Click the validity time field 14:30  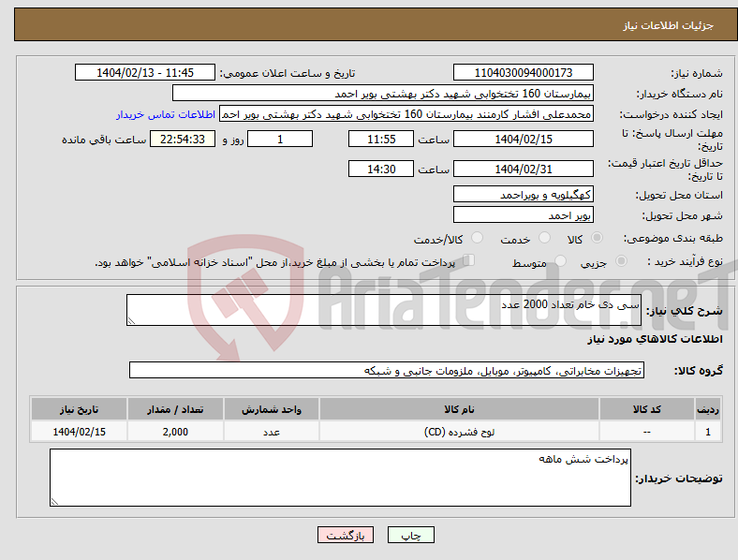381,169
